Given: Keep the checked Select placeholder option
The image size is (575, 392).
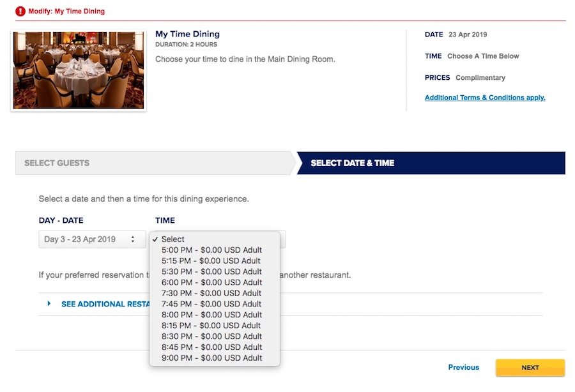Looking at the screenshot, I should (215, 239).
